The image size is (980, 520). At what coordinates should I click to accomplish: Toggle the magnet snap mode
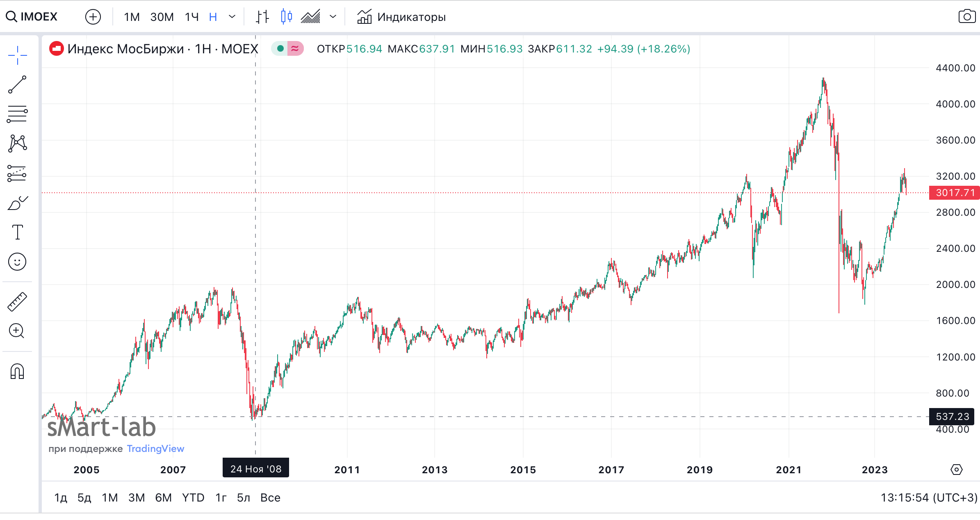[x=17, y=372]
